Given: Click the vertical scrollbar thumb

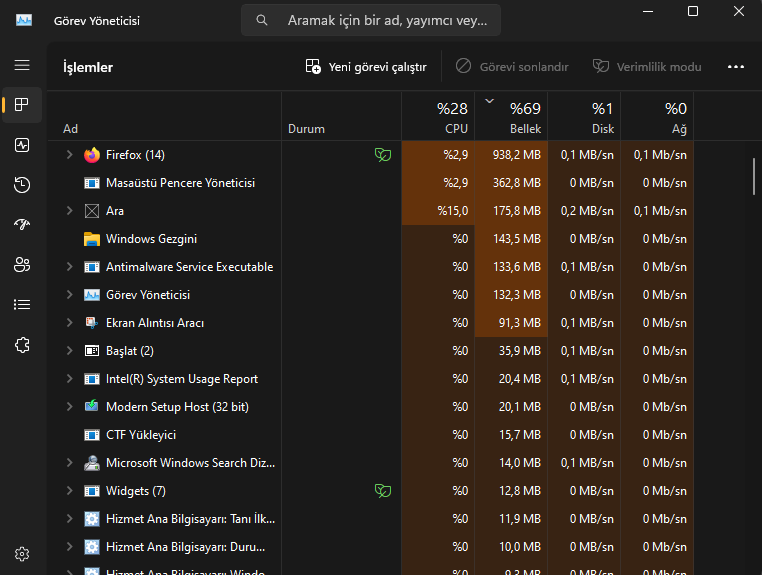Looking at the screenshot, I should [x=753, y=175].
